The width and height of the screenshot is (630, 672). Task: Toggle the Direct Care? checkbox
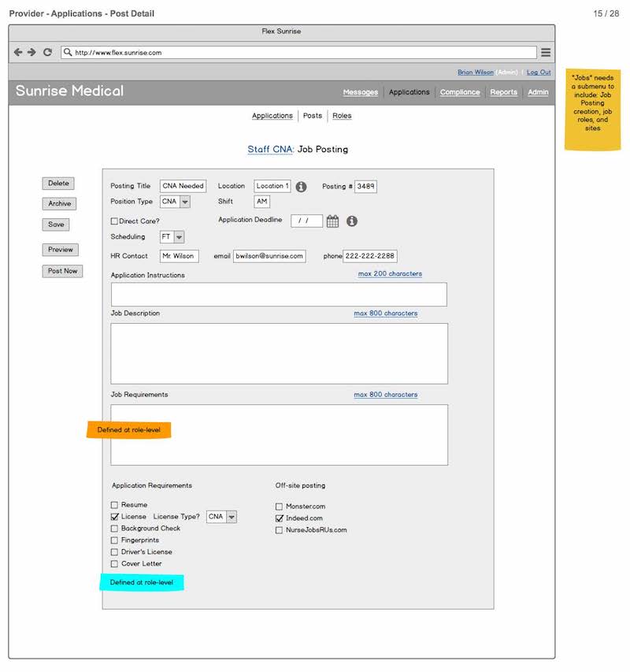114,221
